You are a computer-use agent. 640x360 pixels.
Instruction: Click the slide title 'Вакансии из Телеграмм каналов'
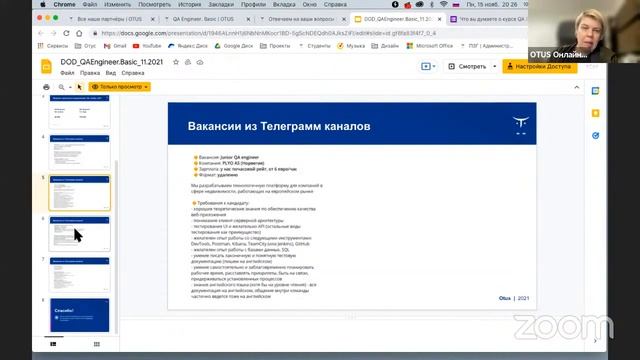(279, 126)
